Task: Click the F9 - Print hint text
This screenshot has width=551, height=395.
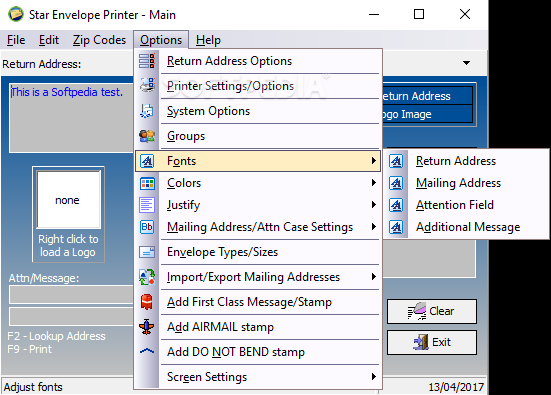Action: 30,349
